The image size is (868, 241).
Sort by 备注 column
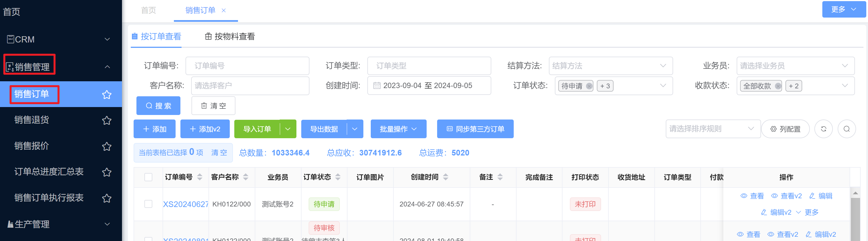pyautogui.click(x=500, y=177)
